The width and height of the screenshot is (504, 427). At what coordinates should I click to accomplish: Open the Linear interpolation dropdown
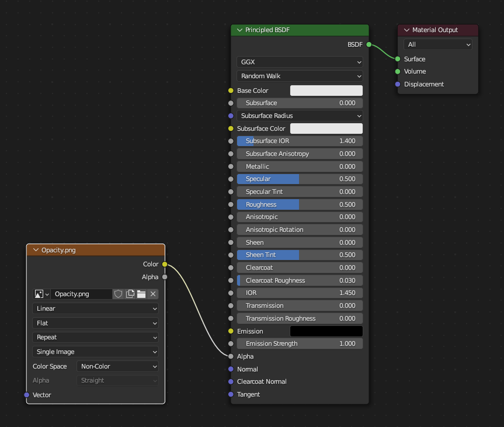coord(95,308)
